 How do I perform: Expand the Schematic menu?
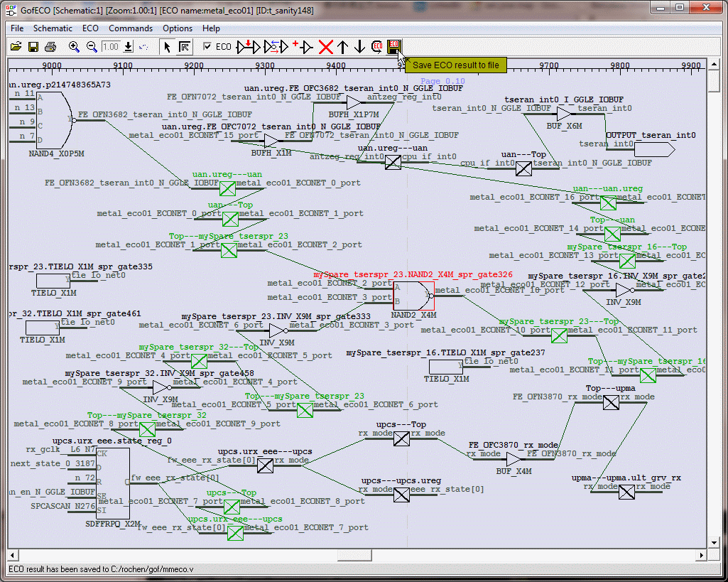pyautogui.click(x=53, y=28)
